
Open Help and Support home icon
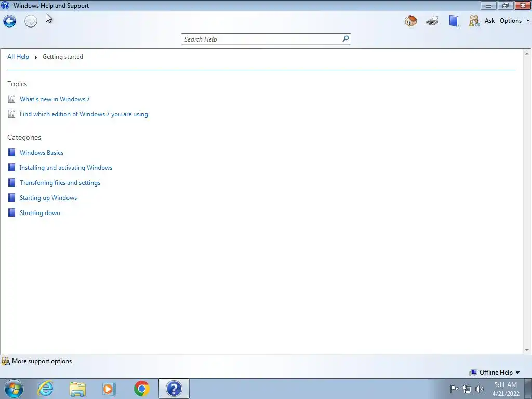coord(410,21)
